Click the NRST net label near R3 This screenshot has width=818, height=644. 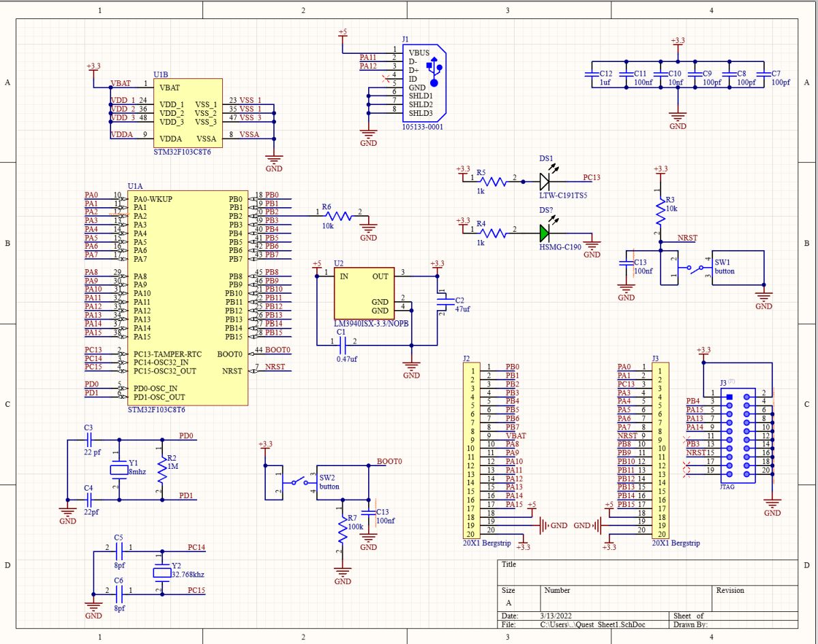coord(687,238)
